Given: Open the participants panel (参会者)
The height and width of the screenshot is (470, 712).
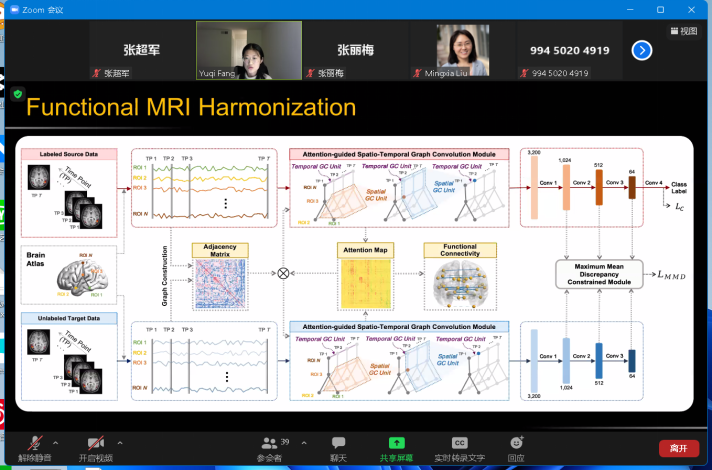Looking at the screenshot, I should (x=269, y=447).
